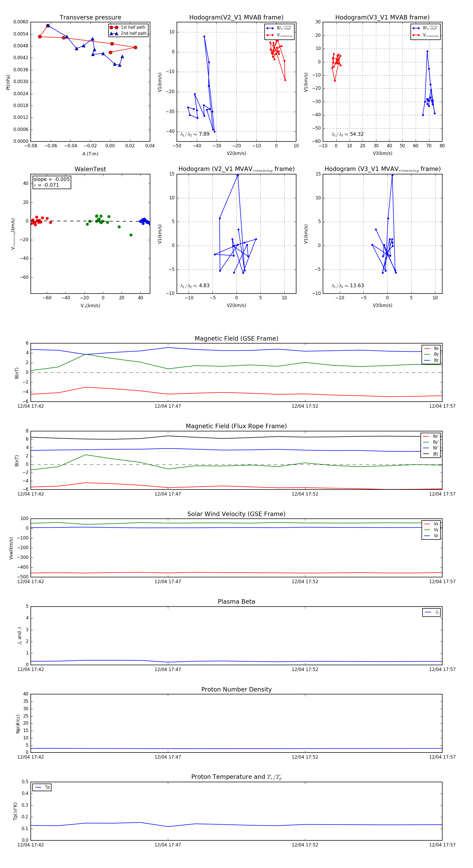Image resolution: width=473 pixels, height=868 pixels.
Task: Click the 'Hodogram(V2_V1 MVAB frame)' title
Action: pyautogui.click(x=236, y=18)
